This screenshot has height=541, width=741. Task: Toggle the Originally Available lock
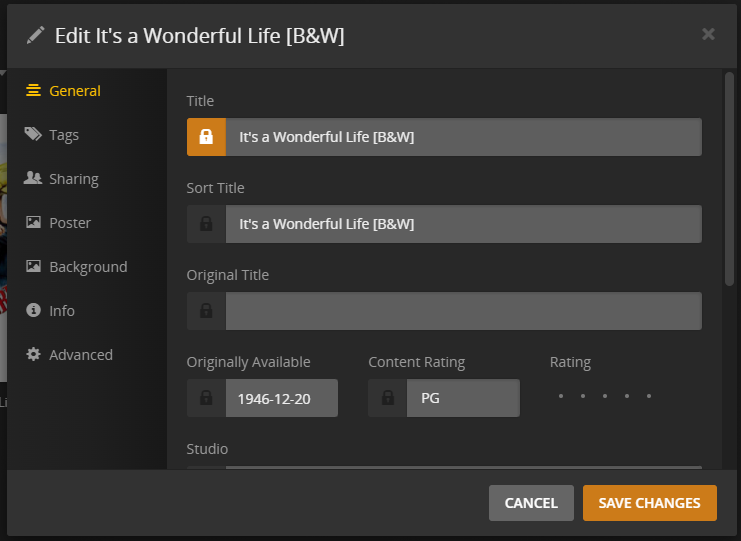[206, 398]
